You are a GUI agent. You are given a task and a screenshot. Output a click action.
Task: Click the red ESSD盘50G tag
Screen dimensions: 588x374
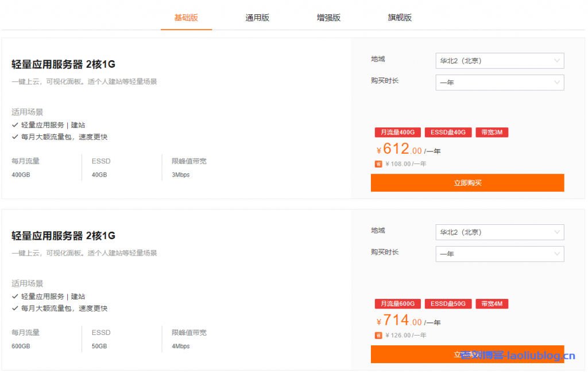448,304
